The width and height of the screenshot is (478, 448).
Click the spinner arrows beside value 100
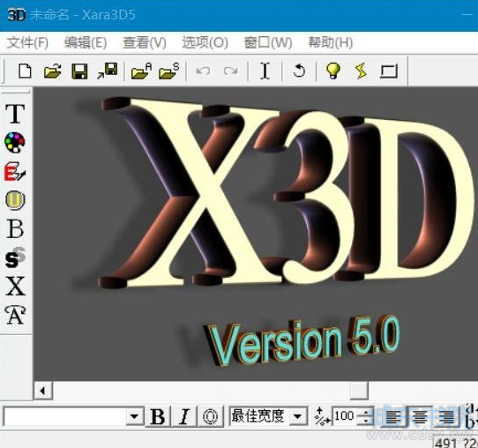coord(365,416)
